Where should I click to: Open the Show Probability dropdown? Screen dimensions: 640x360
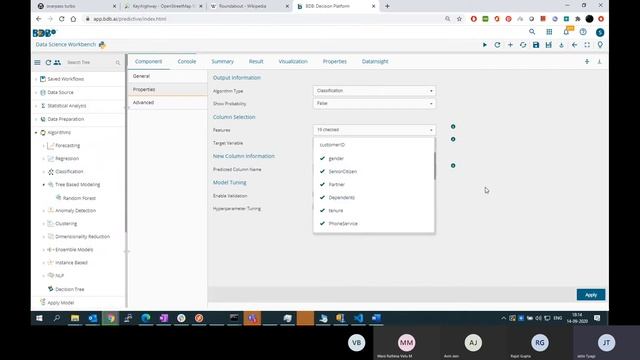tap(374, 103)
